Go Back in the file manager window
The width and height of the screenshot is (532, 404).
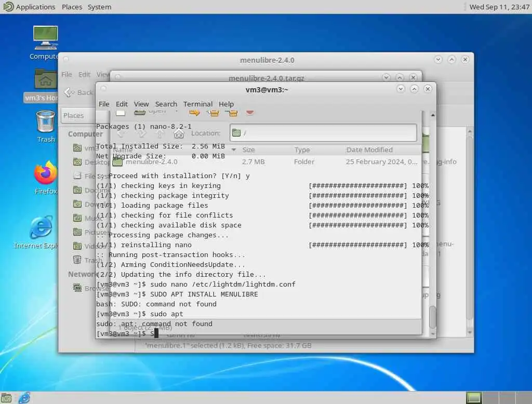pyautogui.click(x=78, y=92)
